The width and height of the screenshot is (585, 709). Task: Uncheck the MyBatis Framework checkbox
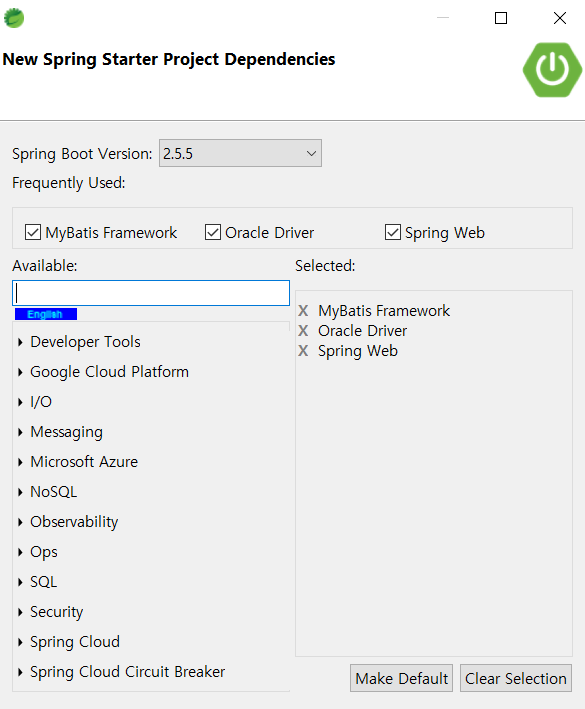pyautogui.click(x=33, y=232)
